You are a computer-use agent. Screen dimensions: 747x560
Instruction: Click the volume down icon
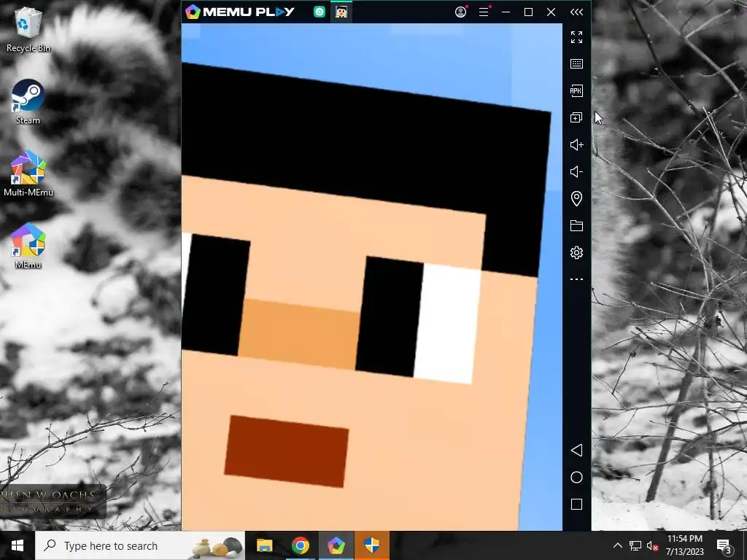point(576,172)
